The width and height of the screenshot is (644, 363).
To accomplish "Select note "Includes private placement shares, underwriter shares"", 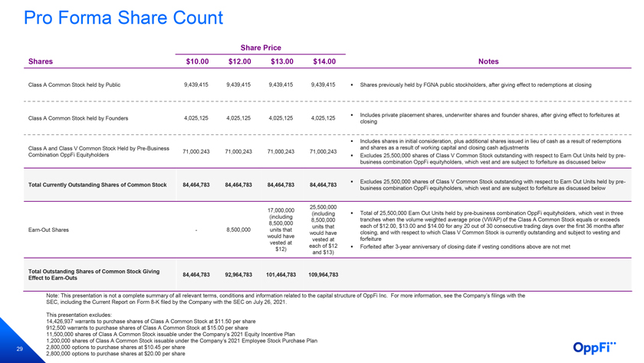I will click(x=490, y=118).
